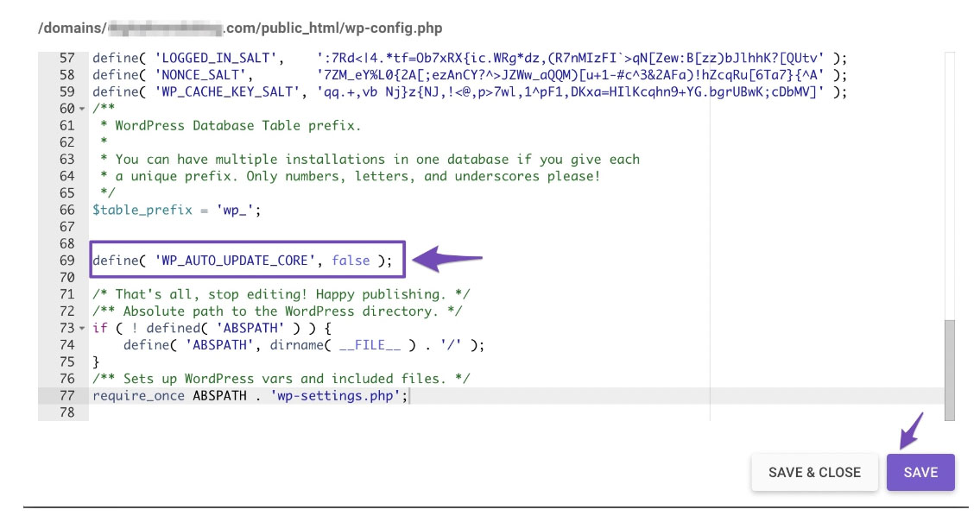Click on empty line 70 in the editor
Image resolution: width=980 pixels, height=522 pixels.
pos(259,278)
